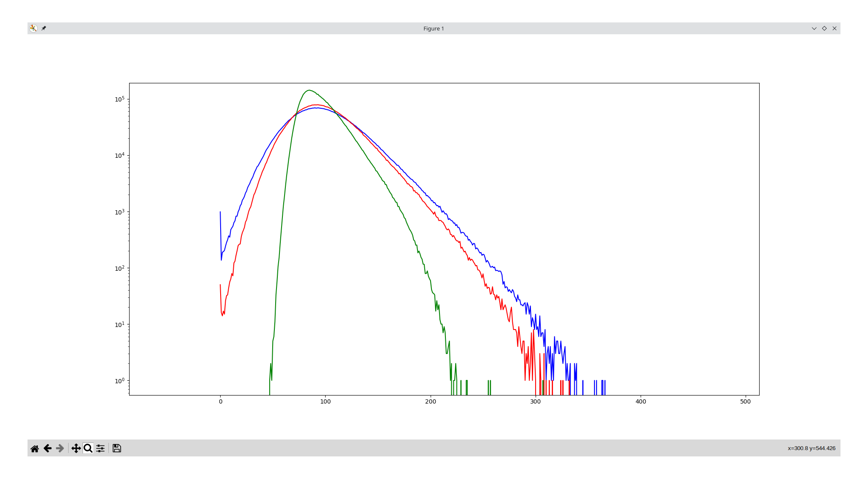Click the blue curve's start at x=0
The width and height of the screenshot is (868, 489).
(220, 212)
